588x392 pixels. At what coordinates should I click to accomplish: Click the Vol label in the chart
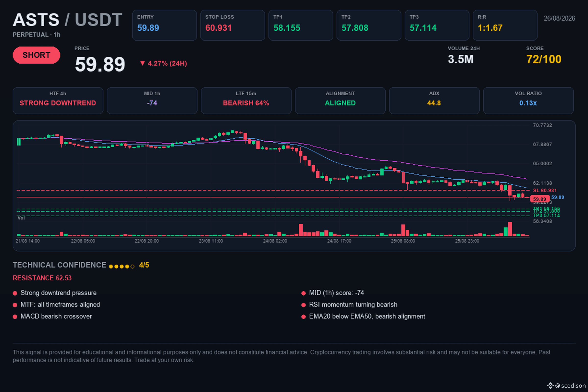click(21, 218)
